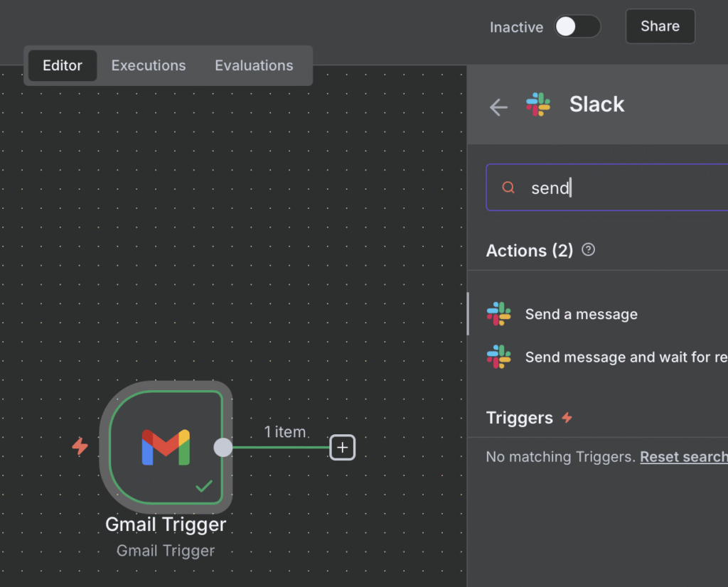Click the Share button
This screenshot has height=587, width=728.
(x=660, y=26)
